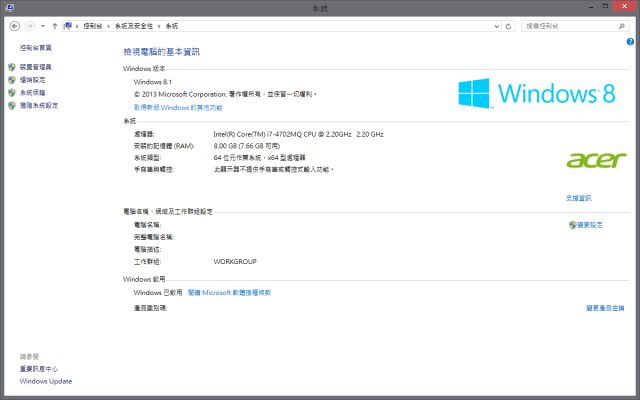Open 進階系統設定 from the sidebar
The height and width of the screenshot is (400, 640).
pyautogui.click(x=39, y=105)
